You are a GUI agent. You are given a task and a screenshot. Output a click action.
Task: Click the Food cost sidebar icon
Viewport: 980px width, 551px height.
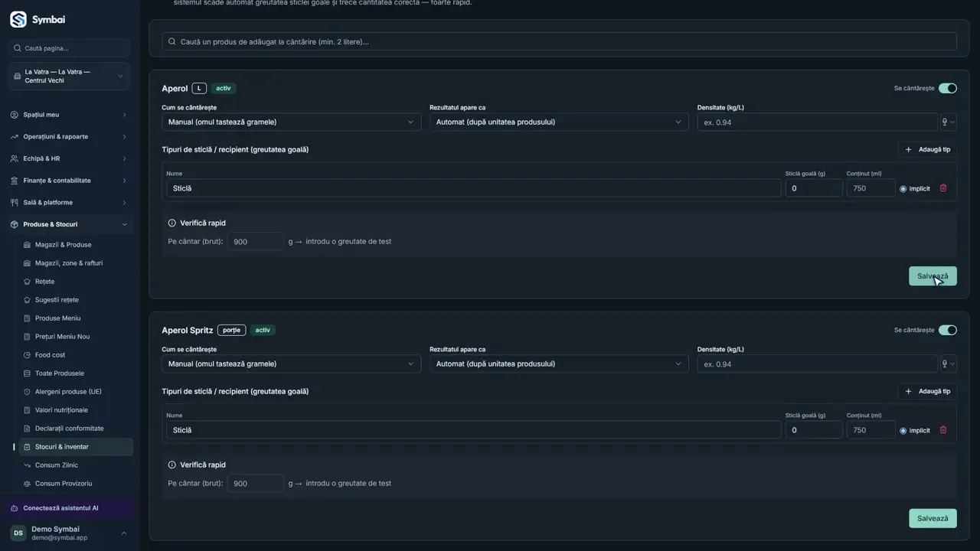click(28, 355)
